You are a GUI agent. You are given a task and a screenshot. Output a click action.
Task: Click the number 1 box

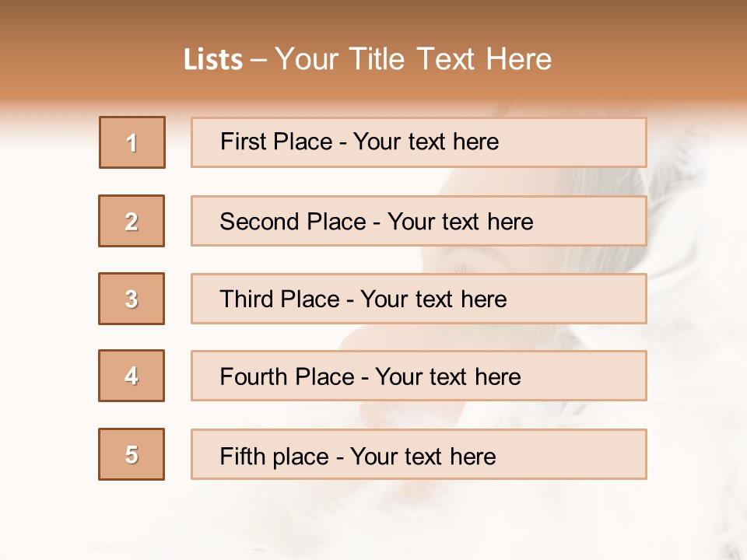pyautogui.click(x=132, y=142)
